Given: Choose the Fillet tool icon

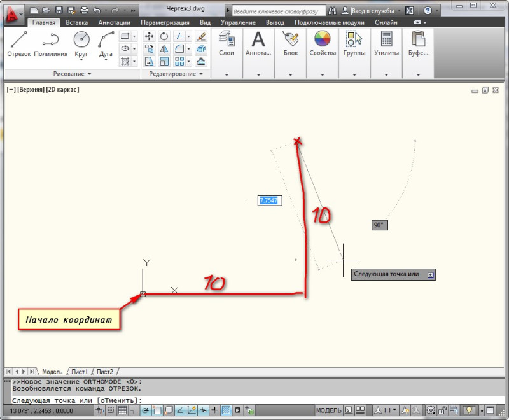Looking at the screenshot, I should tap(179, 49).
